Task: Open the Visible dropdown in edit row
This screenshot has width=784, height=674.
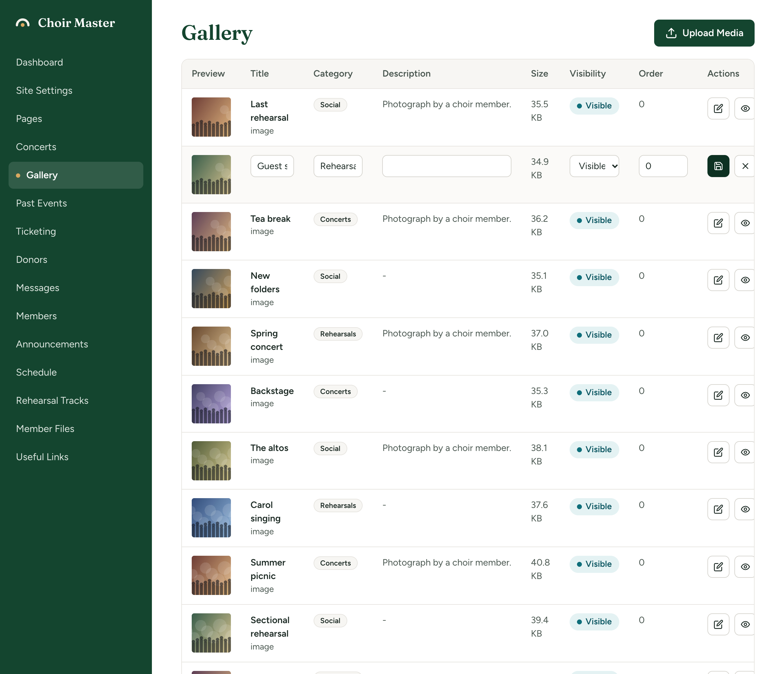Action: pos(594,166)
